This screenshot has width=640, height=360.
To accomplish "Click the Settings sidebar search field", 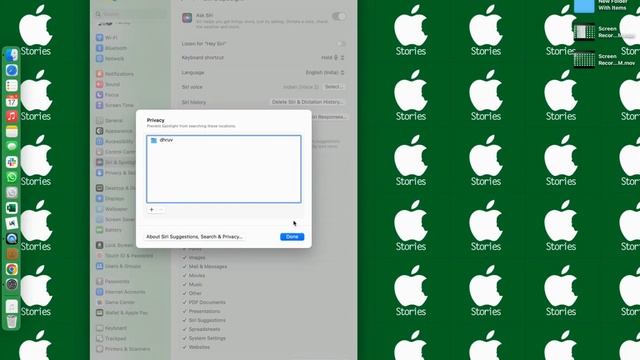I will point(131,14).
